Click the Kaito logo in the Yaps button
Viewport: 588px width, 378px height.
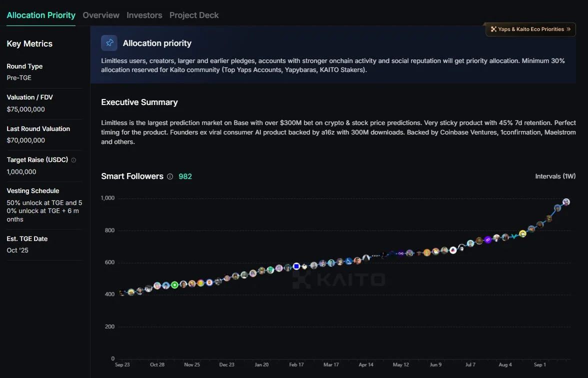coord(493,29)
